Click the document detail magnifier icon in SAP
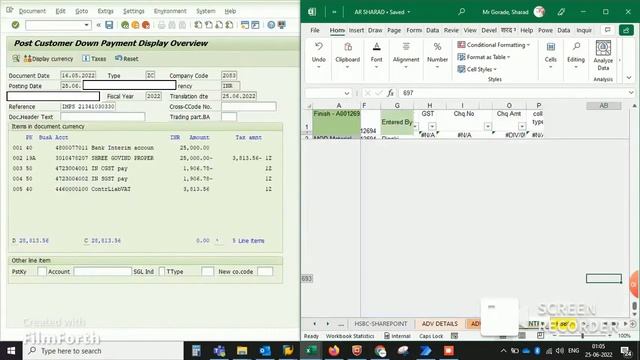This screenshot has height=360, width=640. [x=16, y=59]
